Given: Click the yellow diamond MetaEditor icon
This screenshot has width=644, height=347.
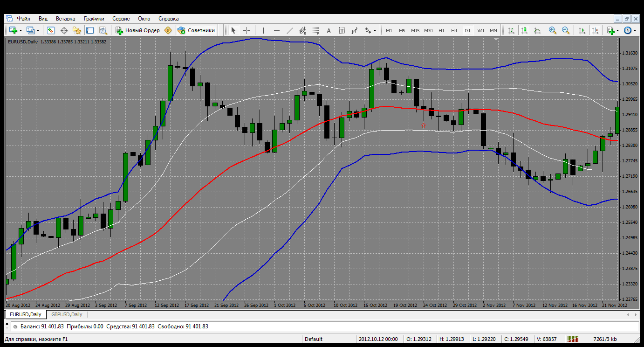Looking at the screenshot, I should (x=168, y=30).
